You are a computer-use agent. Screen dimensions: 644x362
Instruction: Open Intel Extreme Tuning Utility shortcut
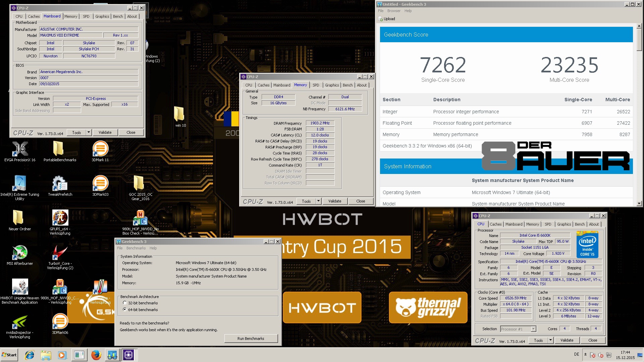(20, 188)
